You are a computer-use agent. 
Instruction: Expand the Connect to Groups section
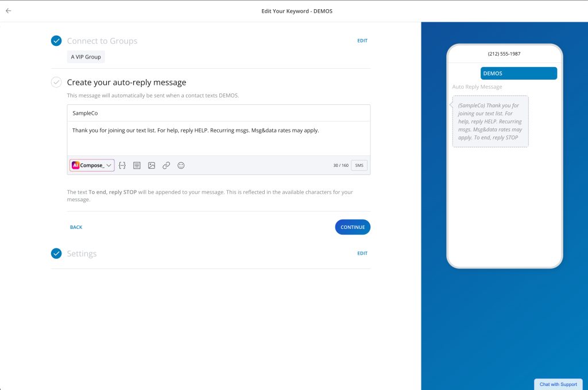tap(102, 41)
